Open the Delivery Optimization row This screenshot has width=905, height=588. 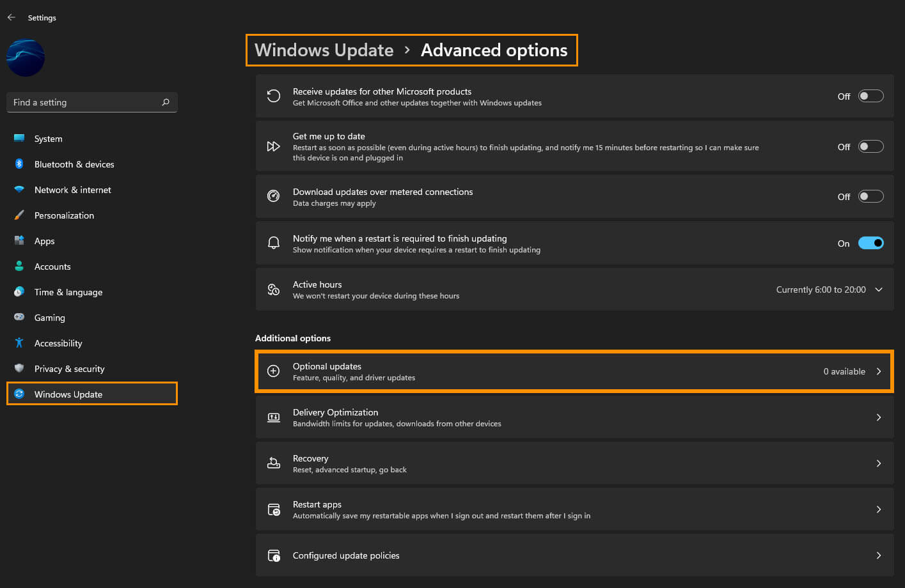point(574,417)
